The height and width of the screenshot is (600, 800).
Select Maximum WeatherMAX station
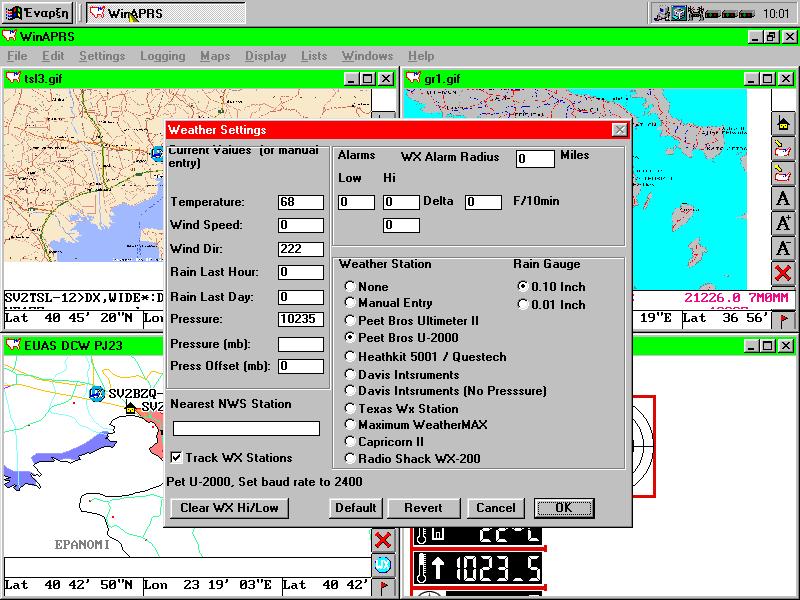[x=416, y=424]
